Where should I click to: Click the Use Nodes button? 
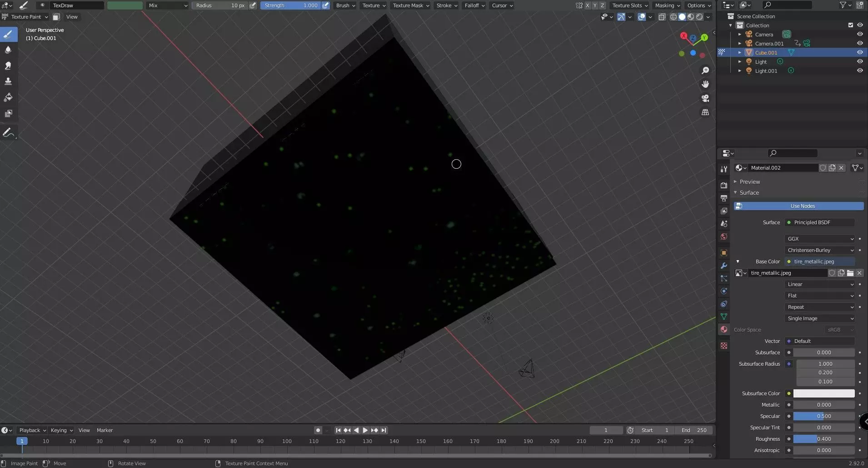[x=798, y=206]
